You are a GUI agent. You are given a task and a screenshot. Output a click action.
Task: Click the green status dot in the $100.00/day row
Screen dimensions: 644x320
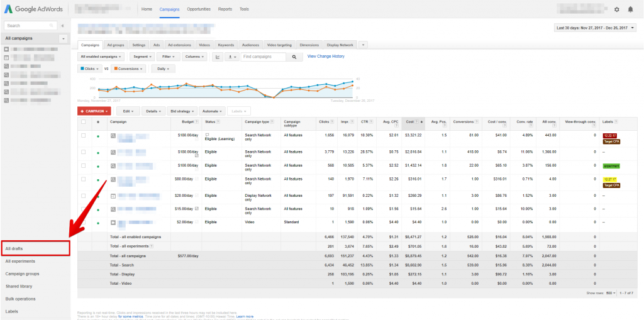click(x=97, y=166)
